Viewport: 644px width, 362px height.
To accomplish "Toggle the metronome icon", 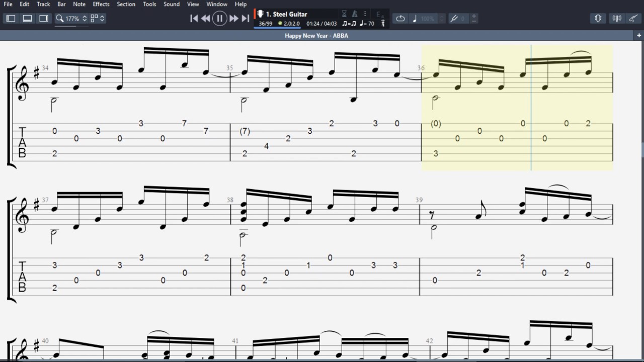I will click(x=355, y=14).
